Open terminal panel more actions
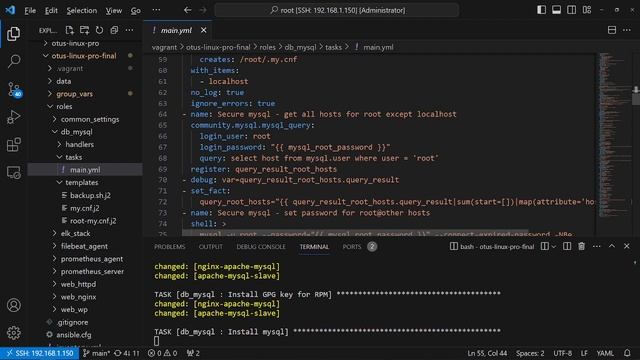 [597, 246]
